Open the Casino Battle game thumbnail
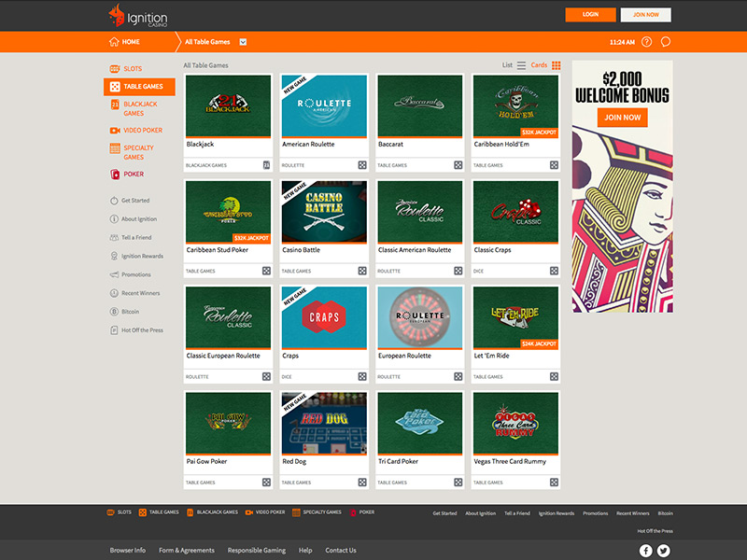Screen dimensions: 747x560 [324, 212]
